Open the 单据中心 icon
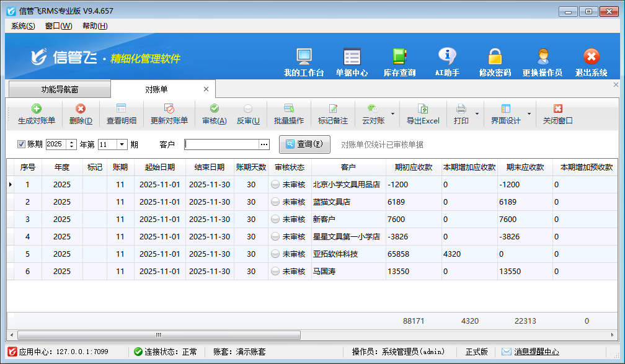The image size is (625, 364). (x=352, y=62)
